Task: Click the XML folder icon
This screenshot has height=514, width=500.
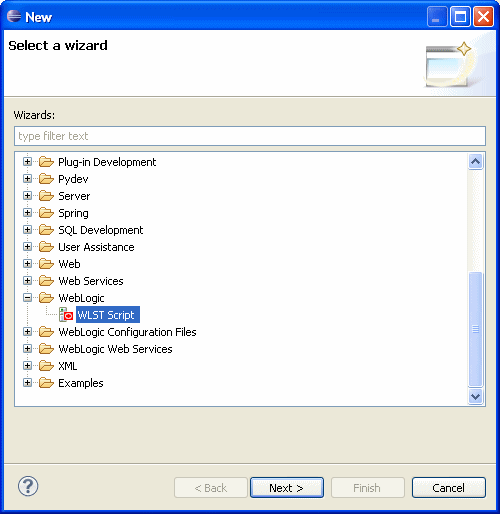Action: 46,366
